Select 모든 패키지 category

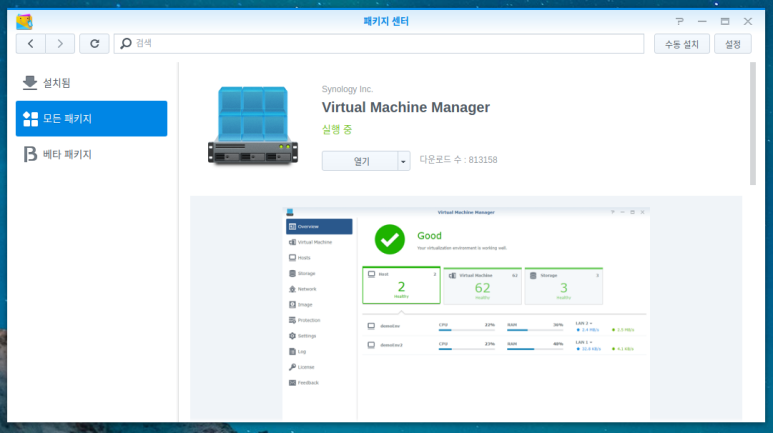pyautogui.click(x=92, y=119)
